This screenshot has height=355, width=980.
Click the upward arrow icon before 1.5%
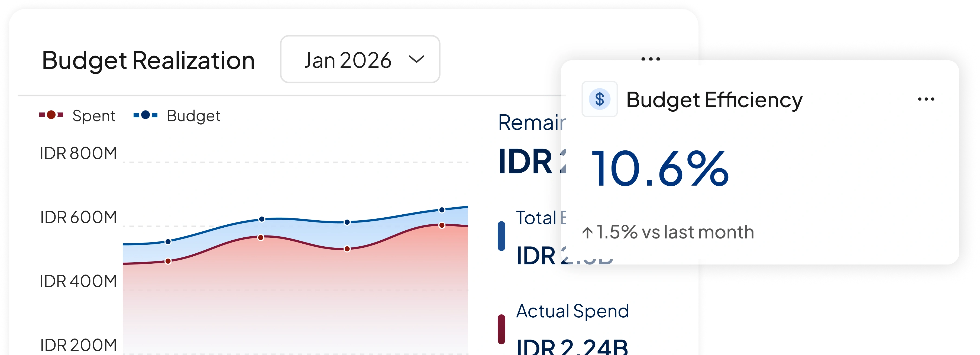(587, 233)
